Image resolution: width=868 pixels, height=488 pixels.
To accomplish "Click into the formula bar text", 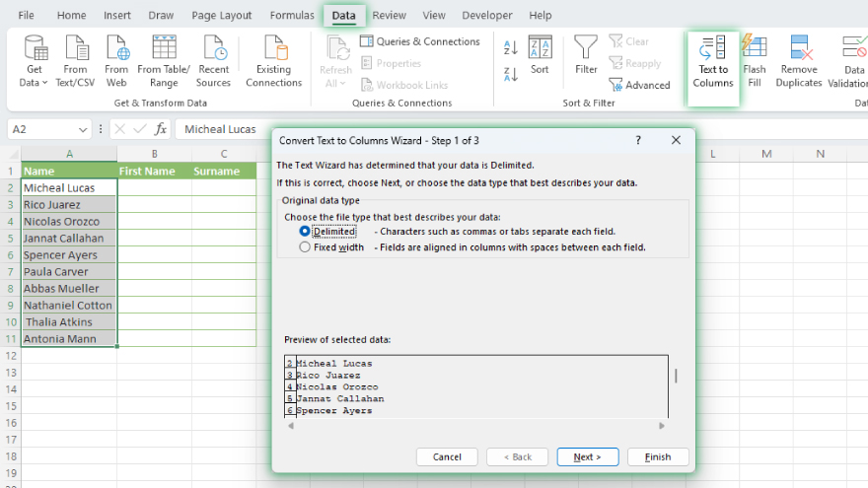I will (x=220, y=129).
